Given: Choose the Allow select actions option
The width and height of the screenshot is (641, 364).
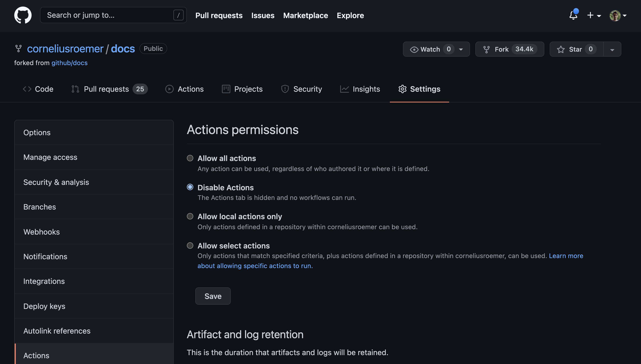Looking at the screenshot, I should tap(190, 245).
